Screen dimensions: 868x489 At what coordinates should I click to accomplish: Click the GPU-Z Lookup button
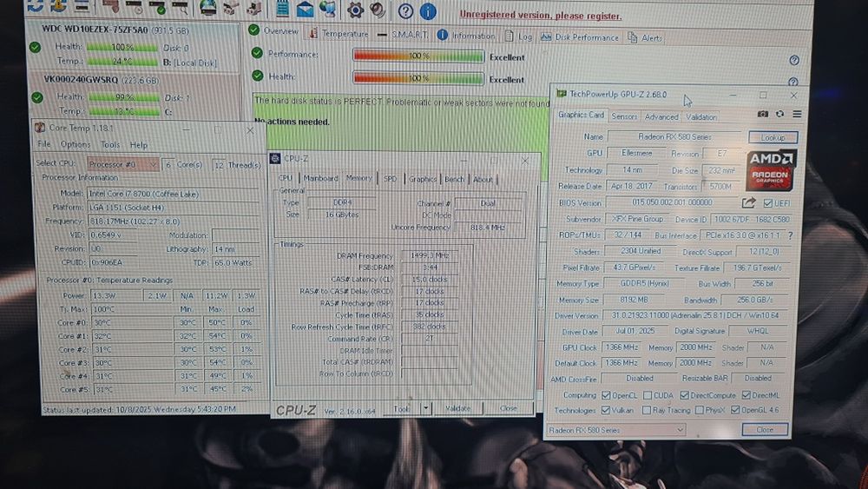point(773,136)
